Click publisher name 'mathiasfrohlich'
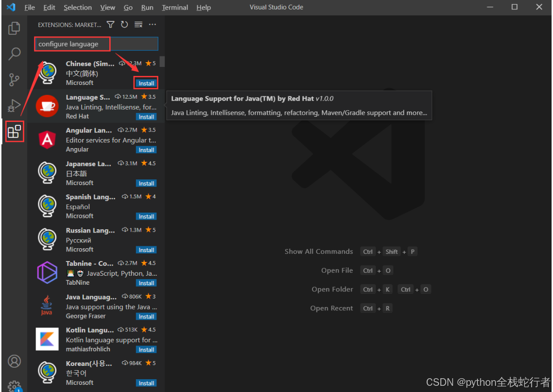The width and height of the screenshot is (553, 392). coord(88,349)
